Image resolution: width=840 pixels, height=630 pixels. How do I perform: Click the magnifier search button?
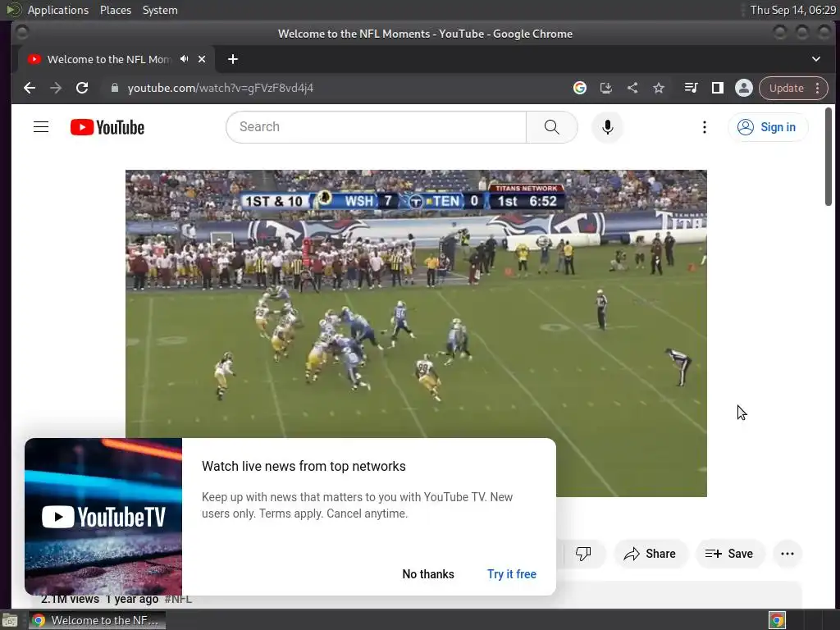(552, 127)
